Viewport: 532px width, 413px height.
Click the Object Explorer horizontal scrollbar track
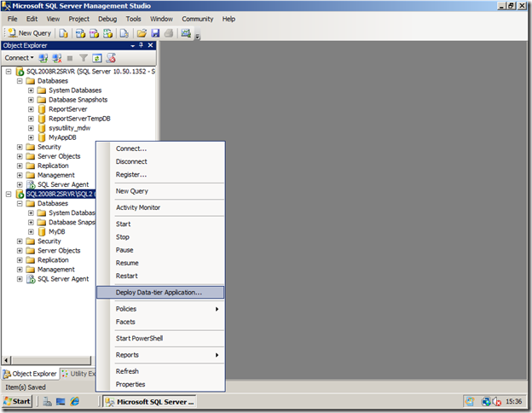(51, 360)
